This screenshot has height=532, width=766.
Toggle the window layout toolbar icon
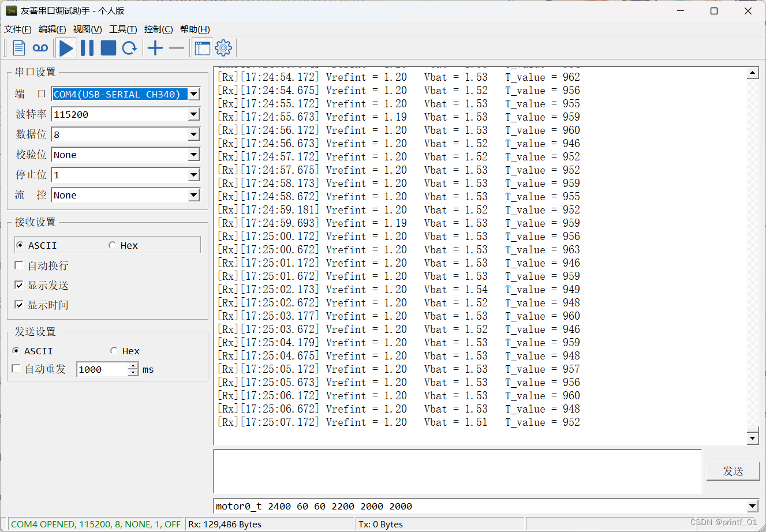[203, 48]
